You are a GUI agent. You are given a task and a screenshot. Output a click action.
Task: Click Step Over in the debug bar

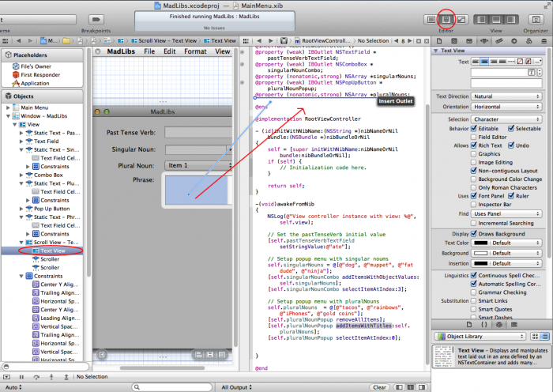(36, 377)
